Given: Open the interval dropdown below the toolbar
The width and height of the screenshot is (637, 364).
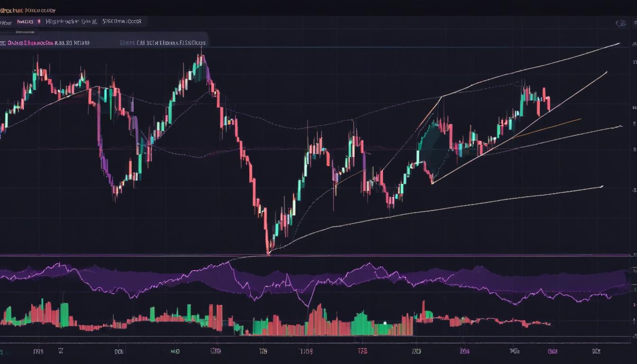Looking at the screenshot, I should pyautogui.click(x=26, y=32).
